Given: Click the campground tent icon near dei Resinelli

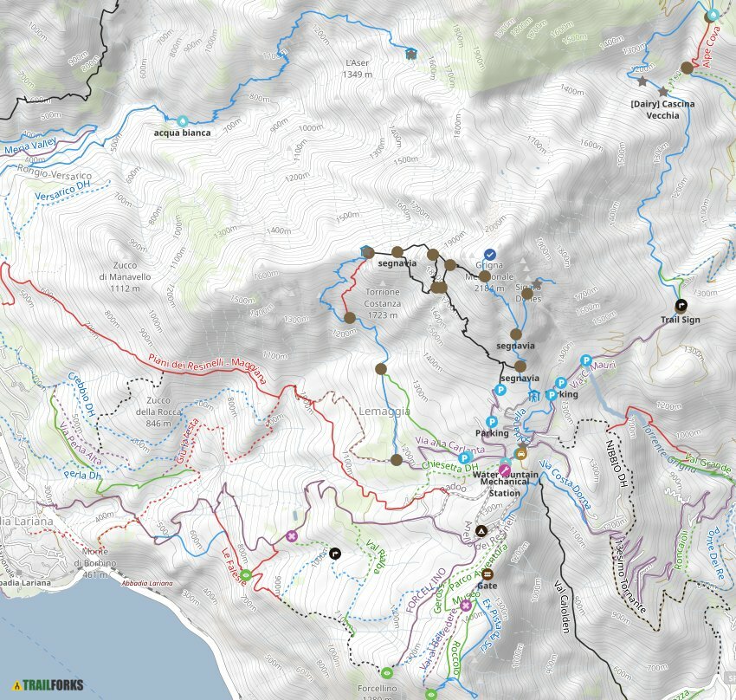Looking at the screenshot, I should (481, 531).
